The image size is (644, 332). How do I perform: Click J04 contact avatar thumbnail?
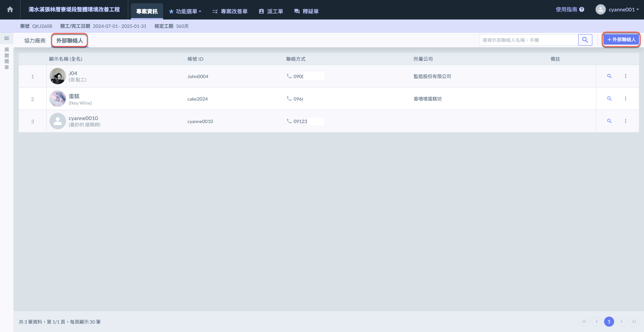click(x=58, y=76)
